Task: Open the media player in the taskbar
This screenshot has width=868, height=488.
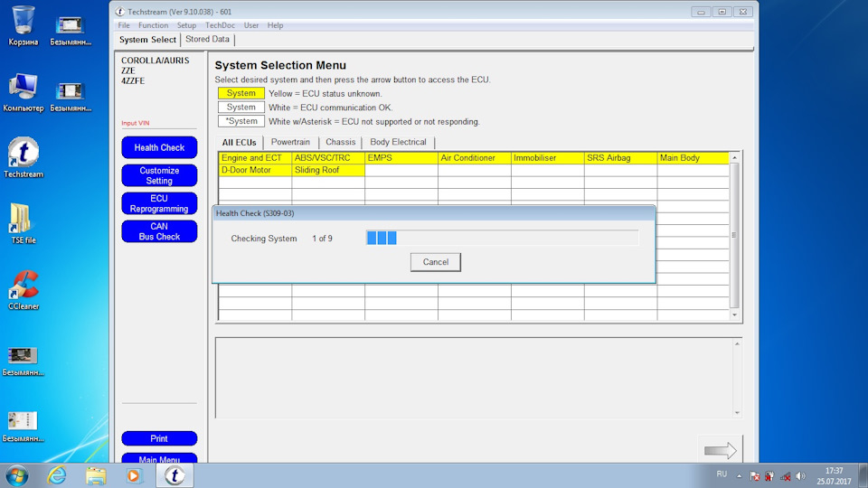Action: tap(134, 476)
